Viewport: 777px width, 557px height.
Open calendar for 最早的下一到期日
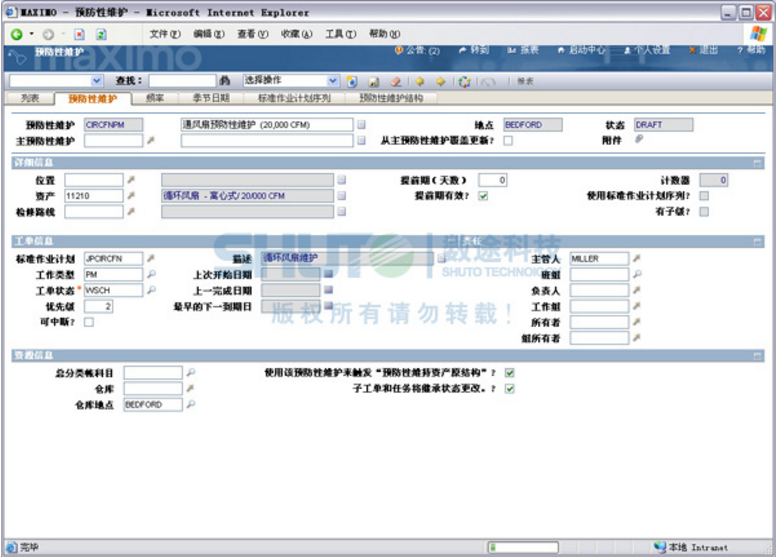pyautogui.click(x=328, y=306)
